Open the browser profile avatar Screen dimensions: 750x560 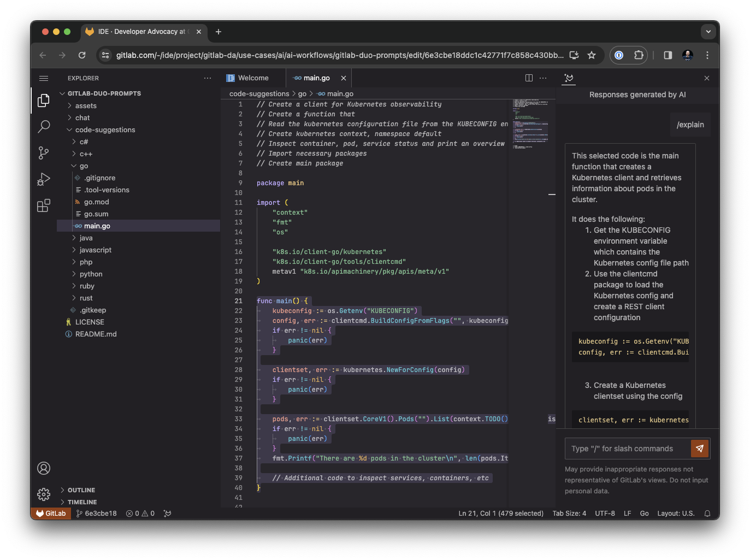click(688, 55)
